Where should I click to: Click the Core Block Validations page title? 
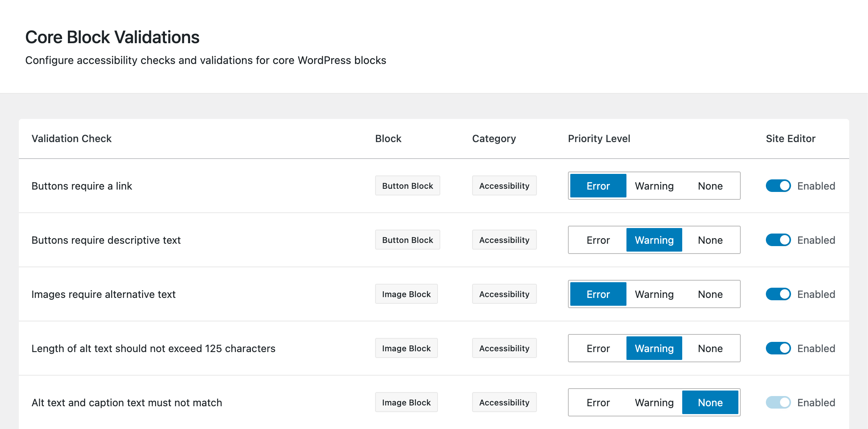[x=112, y=37]
